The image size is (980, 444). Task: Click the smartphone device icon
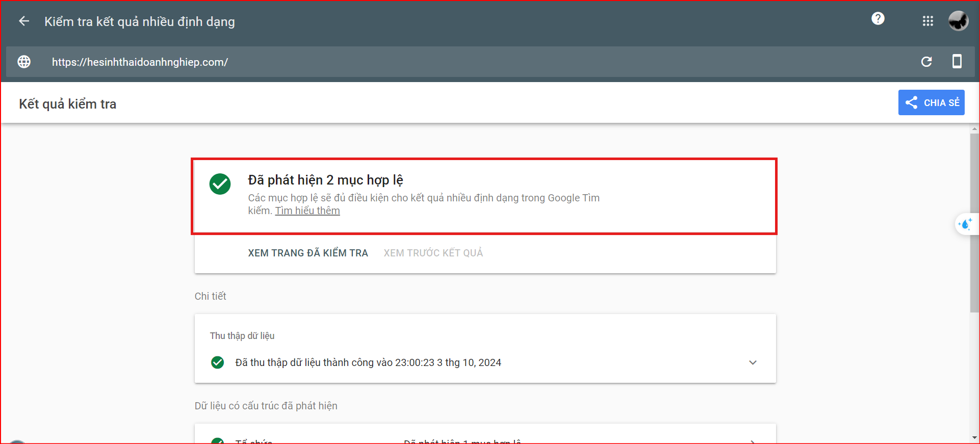(x=957, y=62)
